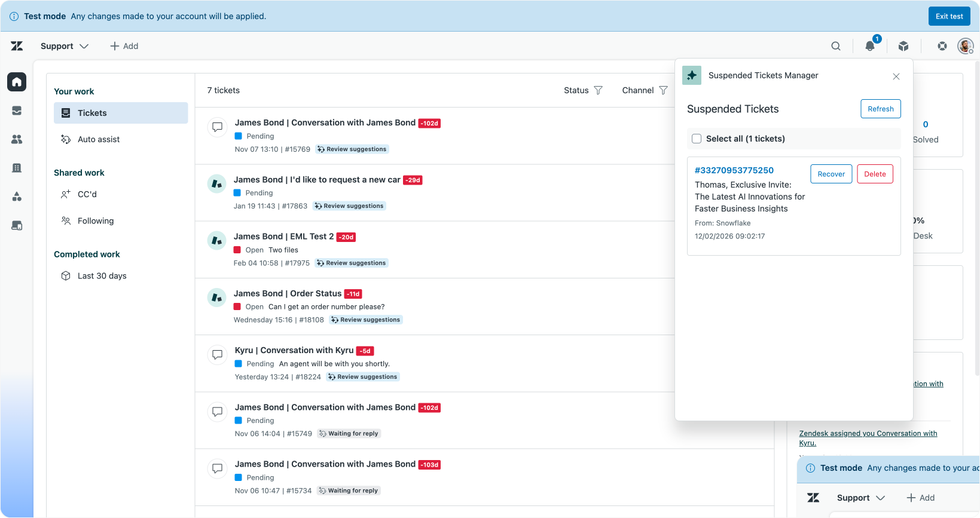Expand the Support dropdown in top bar
This screenshot has height=518, width=980.
coord(65,46)
